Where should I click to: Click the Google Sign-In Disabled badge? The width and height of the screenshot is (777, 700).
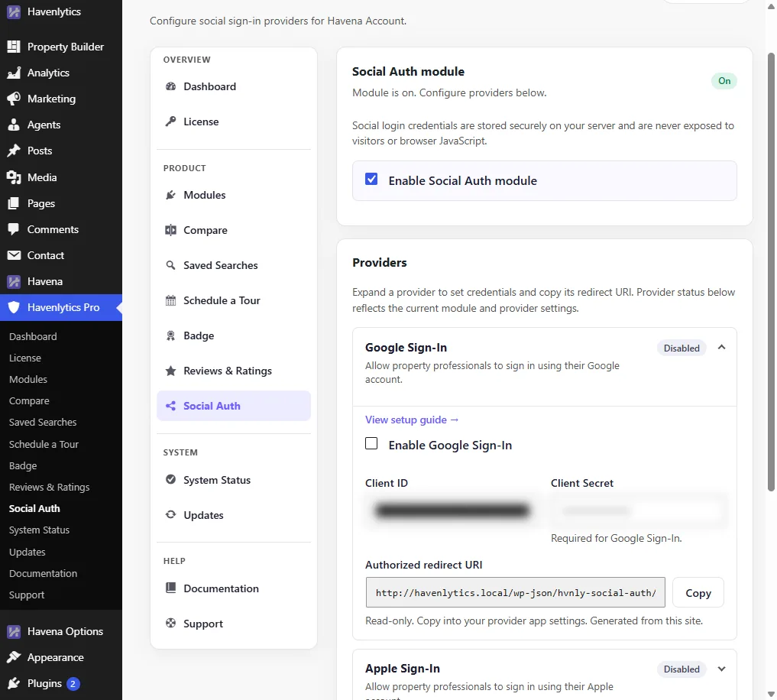pyautogui.click(x=681, y=348)
